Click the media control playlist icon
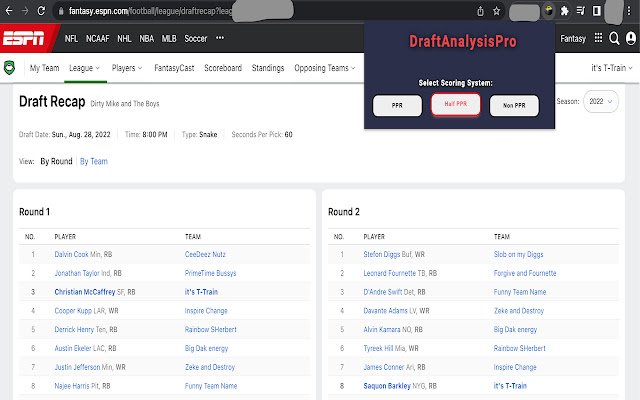Screen dimensions: 640x400 pos(580,11)
